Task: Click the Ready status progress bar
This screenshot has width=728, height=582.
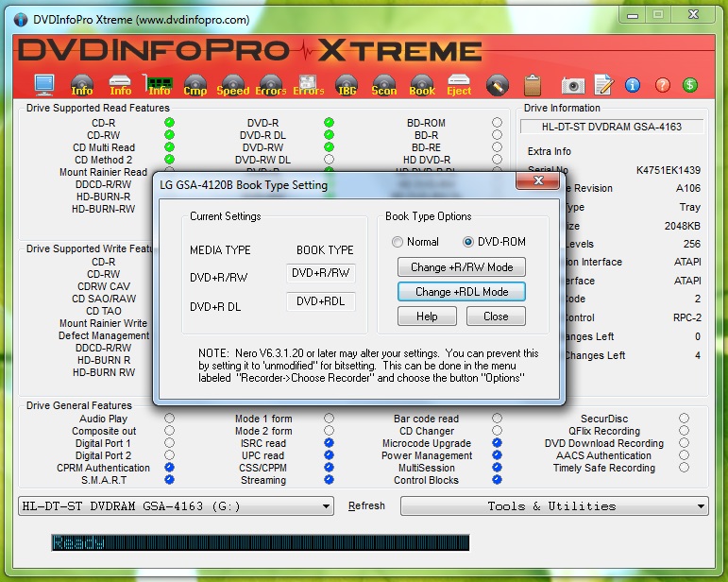Action: (x=260, y=542)
